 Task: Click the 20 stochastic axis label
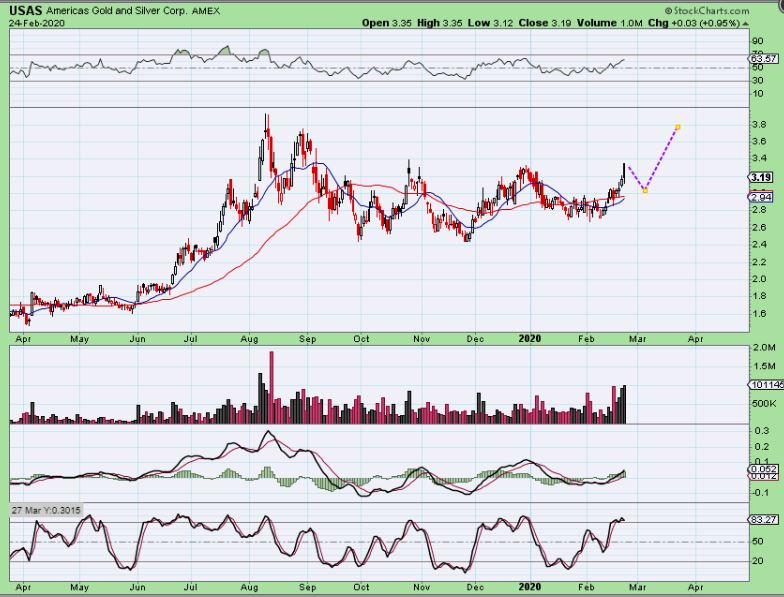coord(758,560)
